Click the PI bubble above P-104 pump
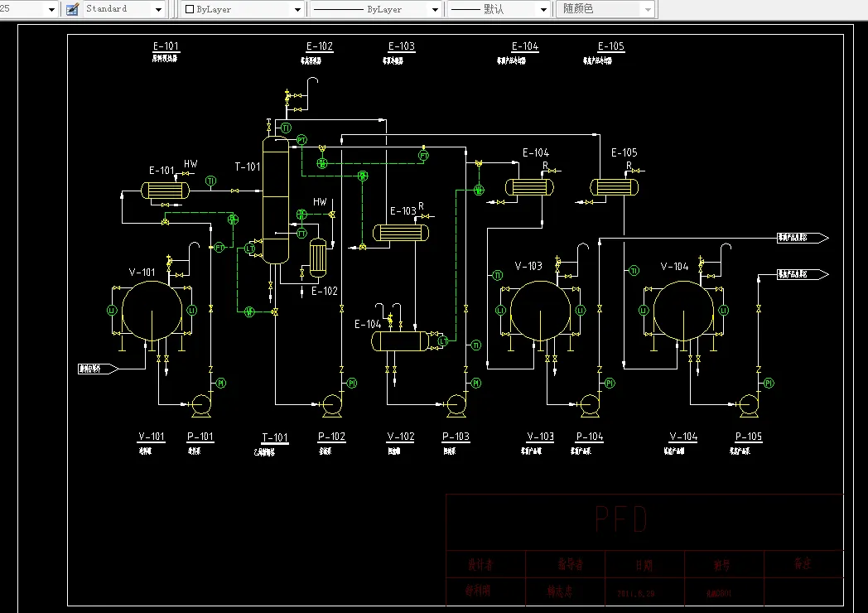868x613 pixels. coord(610,383)
